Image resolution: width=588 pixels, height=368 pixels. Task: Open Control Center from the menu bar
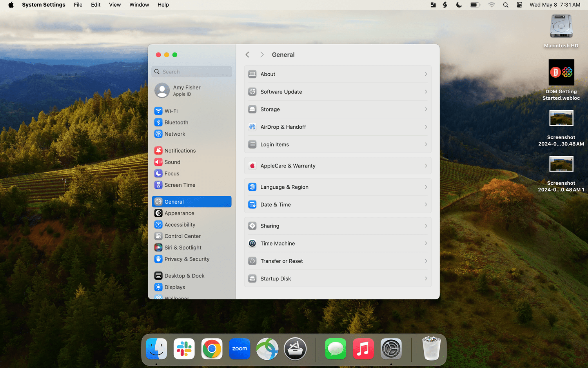pyautogui.click(x=519, y=5)
